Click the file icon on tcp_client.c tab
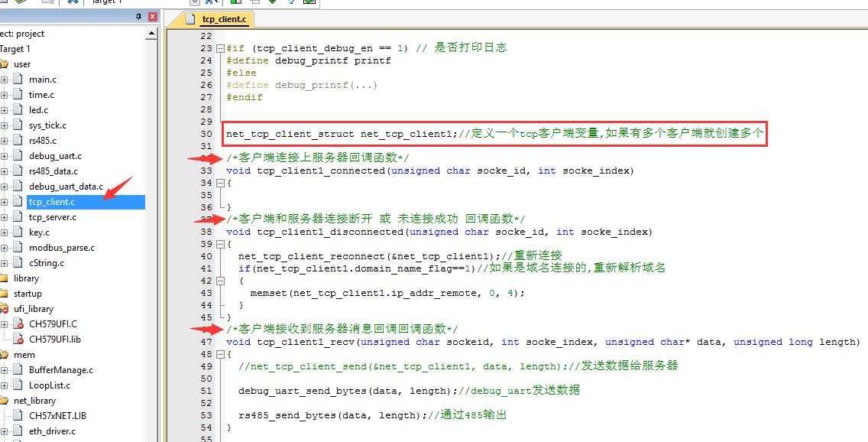868x442 pixels. pyautogui.click(x=189, y=19)
